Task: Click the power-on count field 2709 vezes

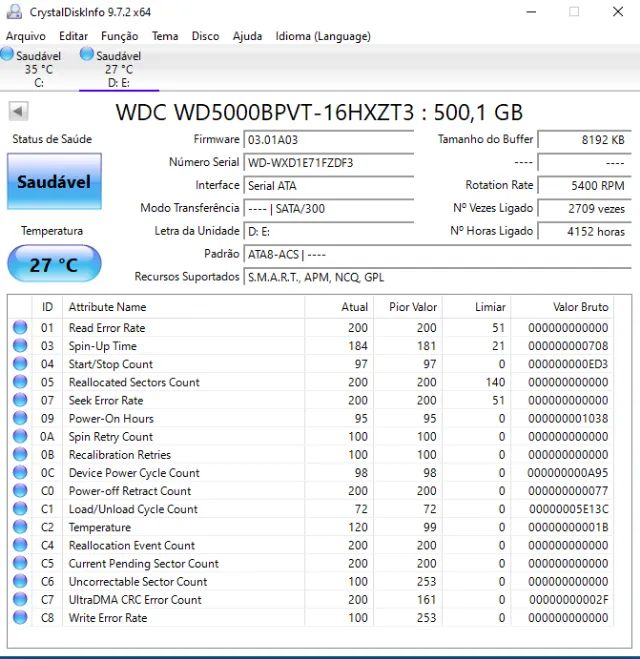Action: pyautogui.click(x=585, y=208)
